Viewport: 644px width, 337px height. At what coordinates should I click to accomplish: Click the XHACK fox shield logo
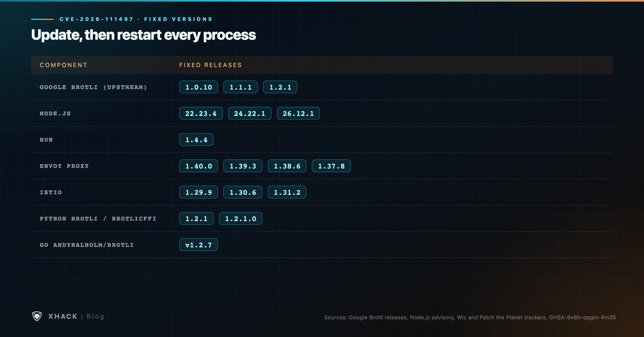[x=37, y=316]
